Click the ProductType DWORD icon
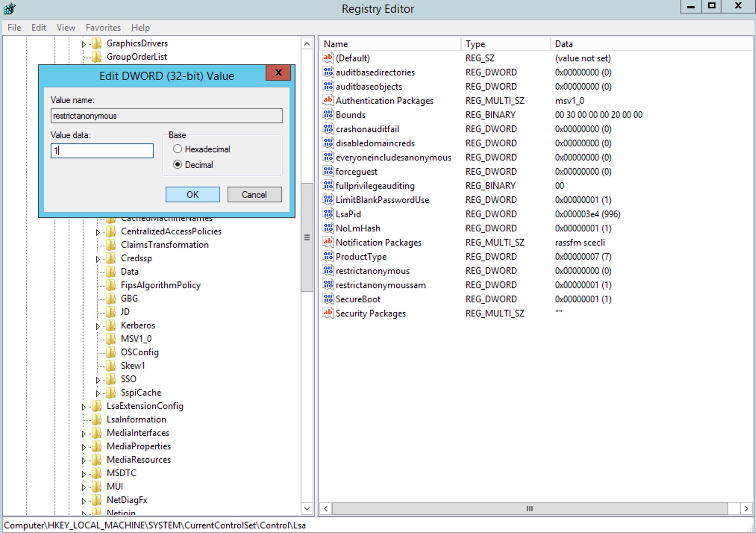This screenshot has width=756, height=533. point(328,256)
